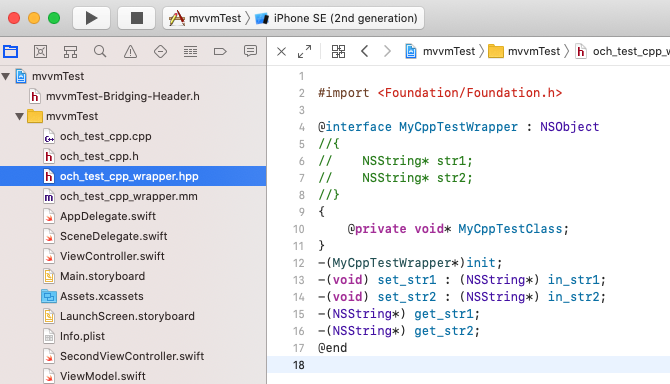Open the Symbol navigator
This screenshot has height=384, width=670.
pyautogui.click(x=71, y=52)
